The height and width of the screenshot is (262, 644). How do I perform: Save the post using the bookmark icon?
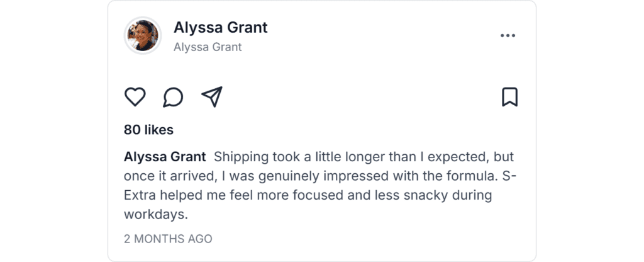pos(509,97)
